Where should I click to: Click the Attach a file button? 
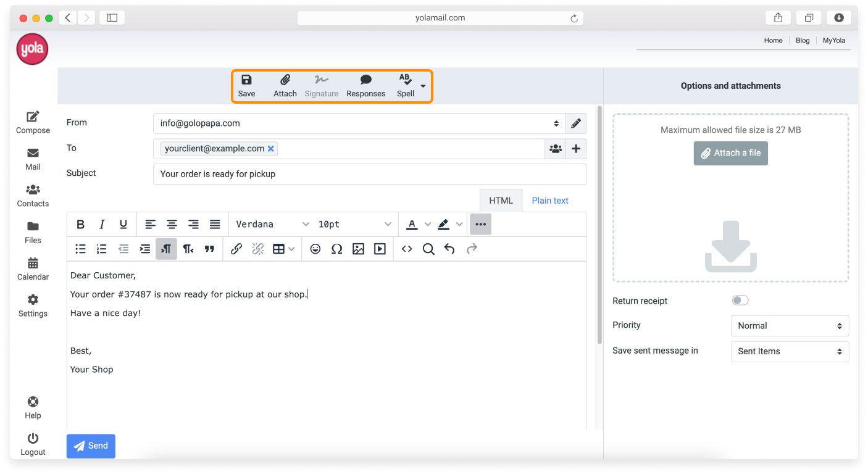tap(730, 153)
